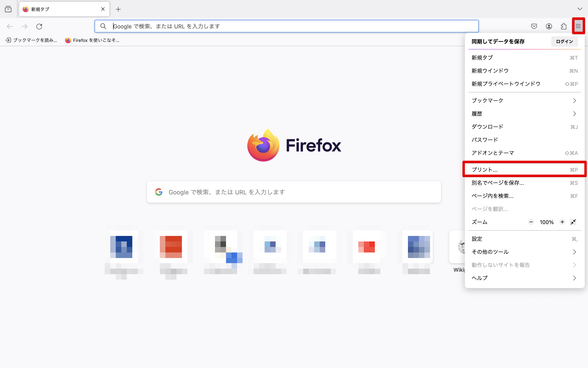
Task: Open the extensions puzzle icon
Action: click(564, 26)
